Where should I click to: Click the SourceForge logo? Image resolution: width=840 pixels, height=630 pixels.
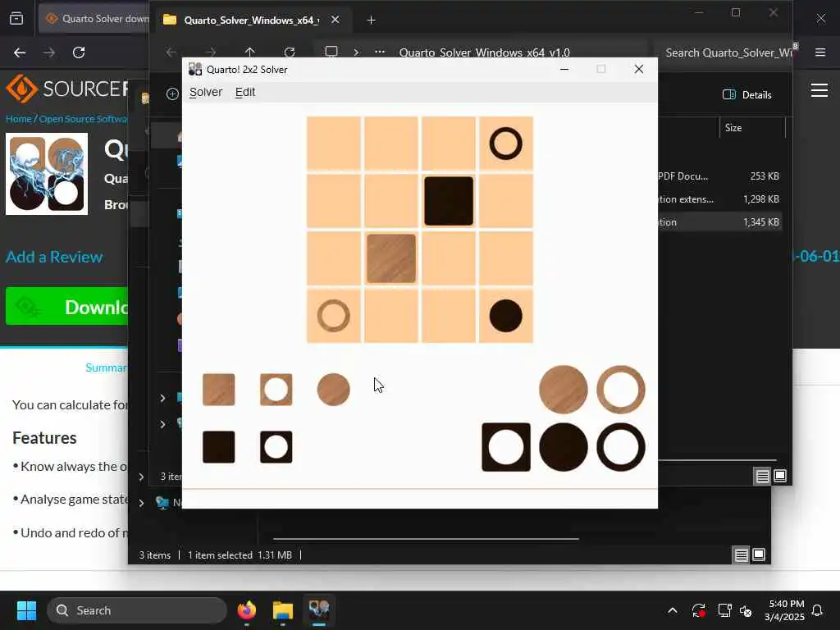click(67, 89)
